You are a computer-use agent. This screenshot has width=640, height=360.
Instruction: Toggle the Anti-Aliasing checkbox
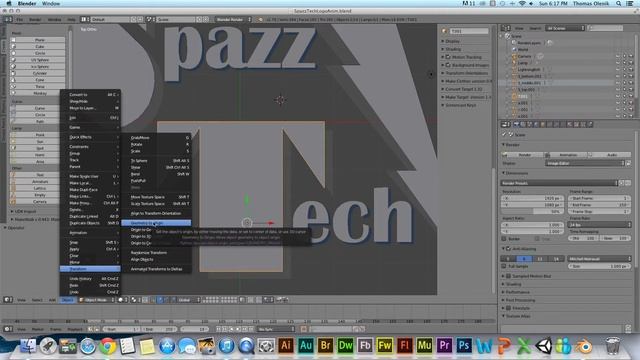[509, 249]
